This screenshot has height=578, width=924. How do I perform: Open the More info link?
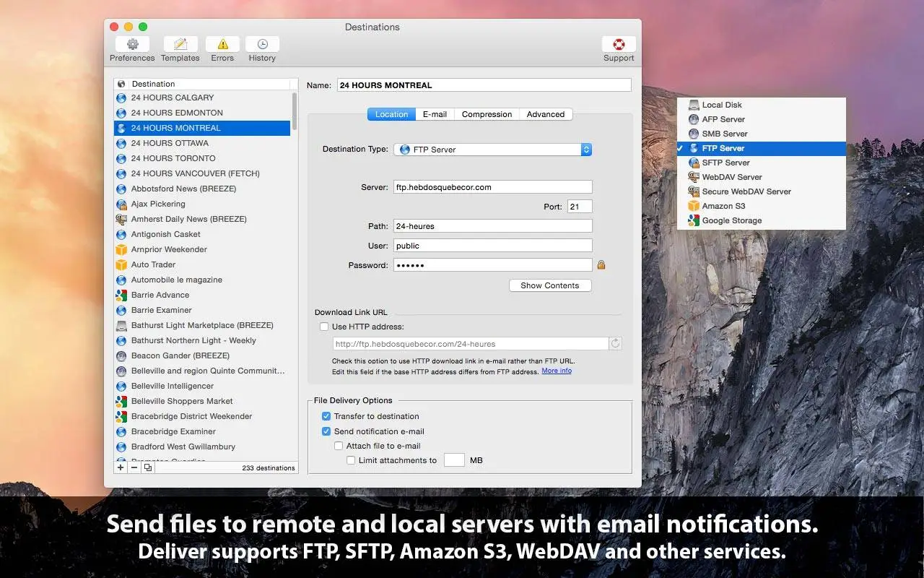point(557,371)
